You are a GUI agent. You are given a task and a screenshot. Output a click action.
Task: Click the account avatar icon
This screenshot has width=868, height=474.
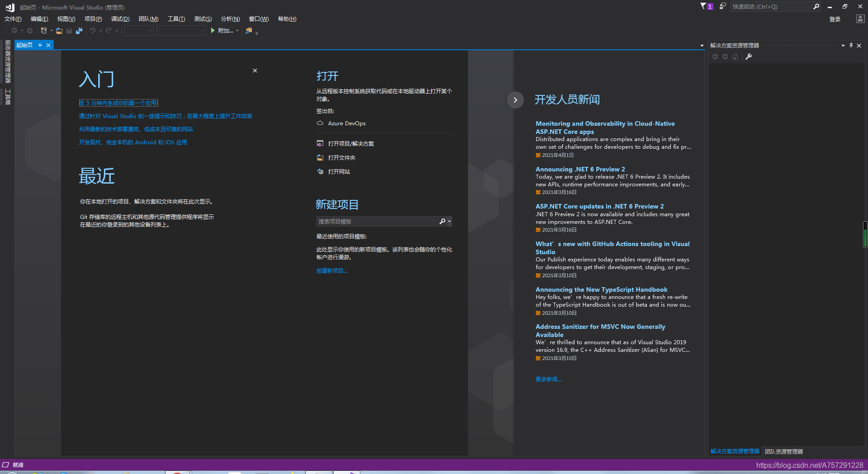pos(860,19)
